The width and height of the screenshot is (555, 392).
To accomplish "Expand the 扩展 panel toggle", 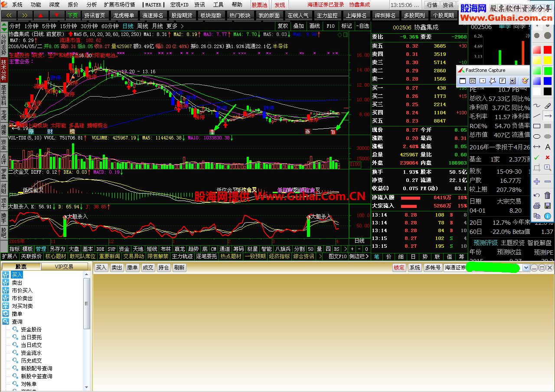I will point(10,256).
